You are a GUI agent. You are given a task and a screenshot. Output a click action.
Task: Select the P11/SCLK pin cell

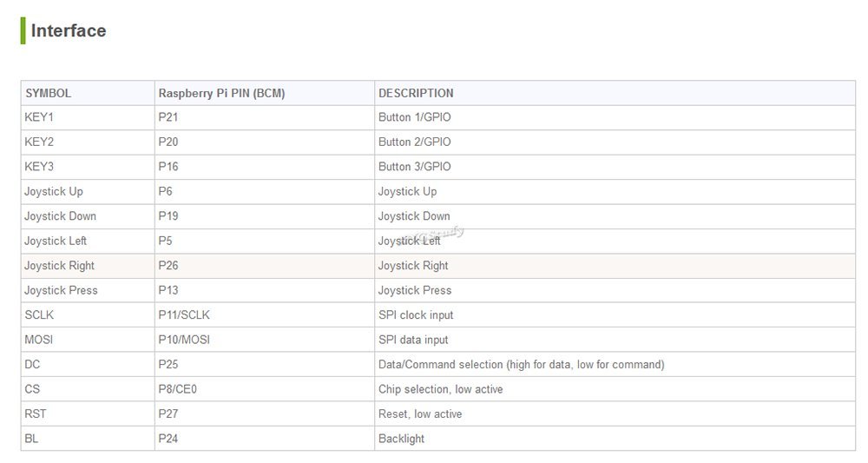click(184, 315)
